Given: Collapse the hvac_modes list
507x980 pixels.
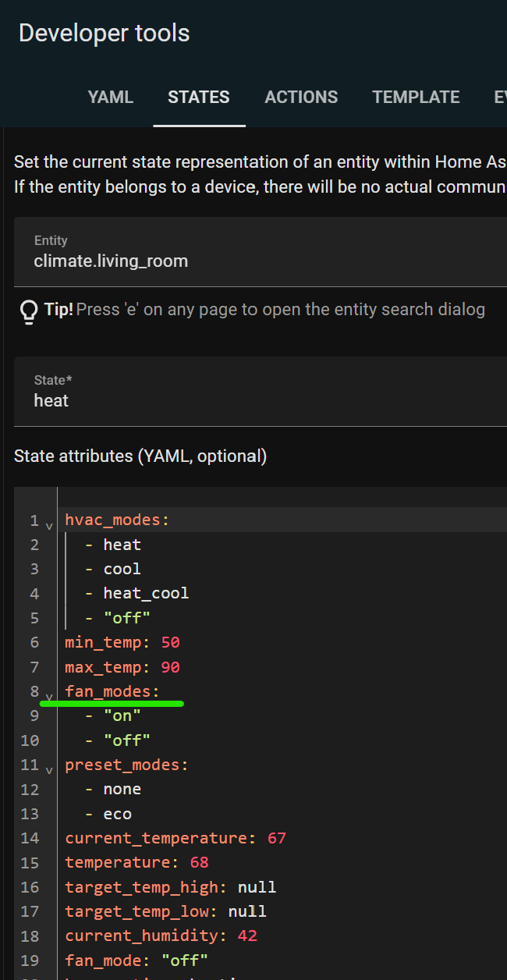Looking at the screenshot, I should [x=49, y=526].
